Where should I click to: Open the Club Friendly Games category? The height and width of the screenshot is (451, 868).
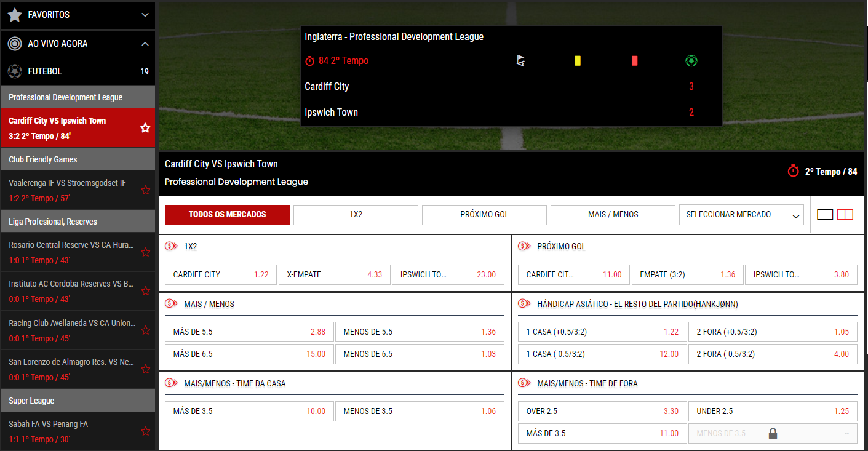click(x=78, y=159)
